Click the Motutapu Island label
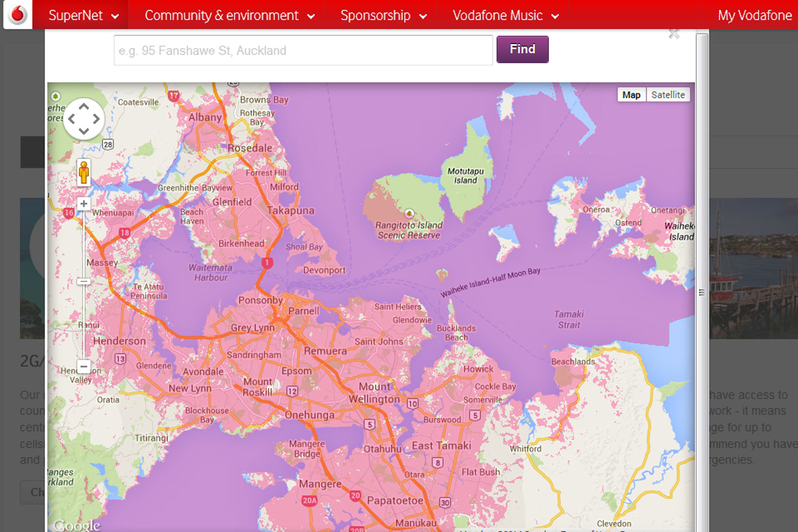Screen dimensions: 798x532 pos(465,176)
